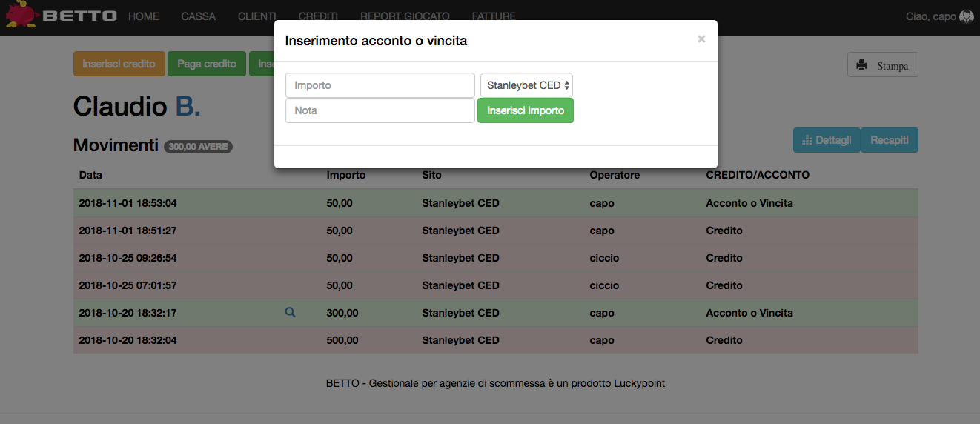This screenshot has height=424, width=980.
Task: Click the 300,00 AVERE balance badge
Action: 198,147
